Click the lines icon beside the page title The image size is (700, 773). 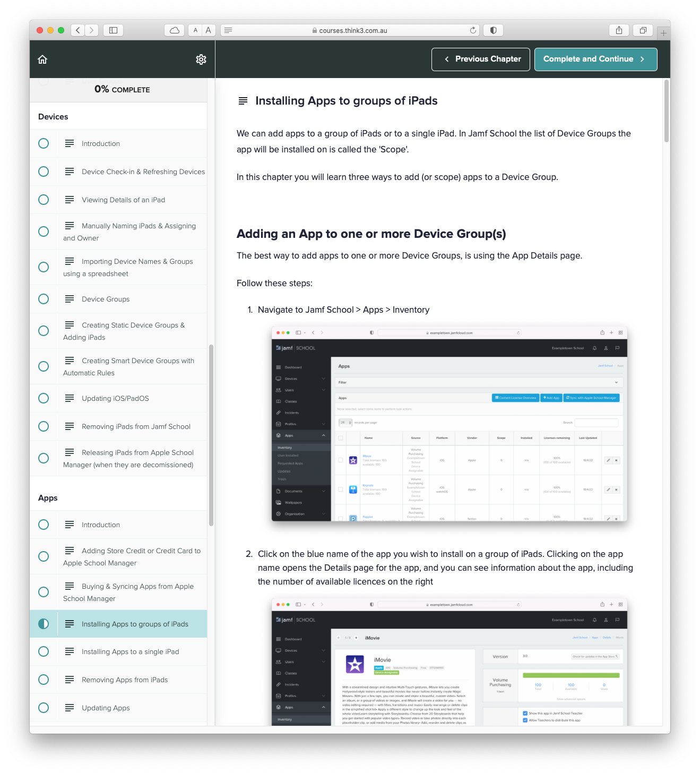tap(243, 101)
